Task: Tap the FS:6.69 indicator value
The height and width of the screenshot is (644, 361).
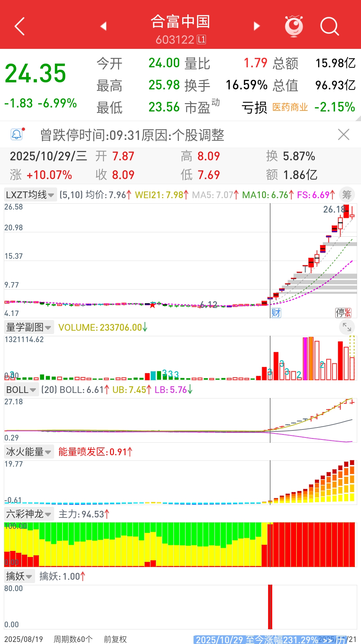Action: click(x=316, y=194)
